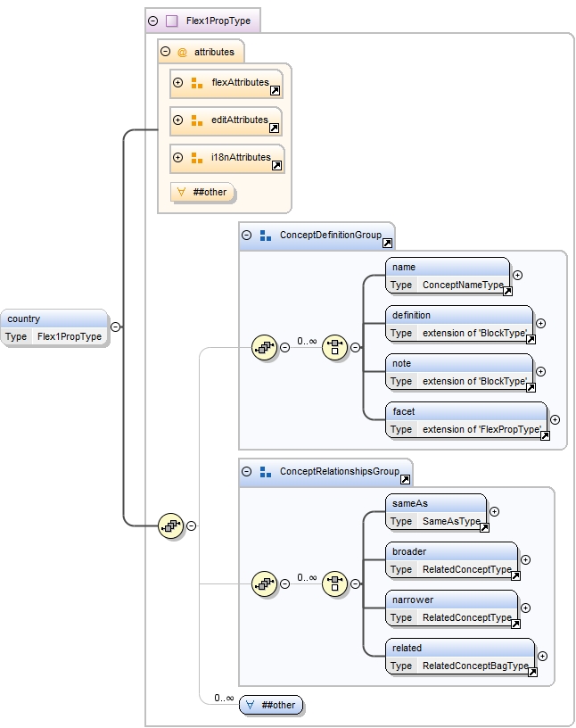Click the ConceptDefinitionGroup blue group icon
Screen dimensions: 576x728
[266, 236]
